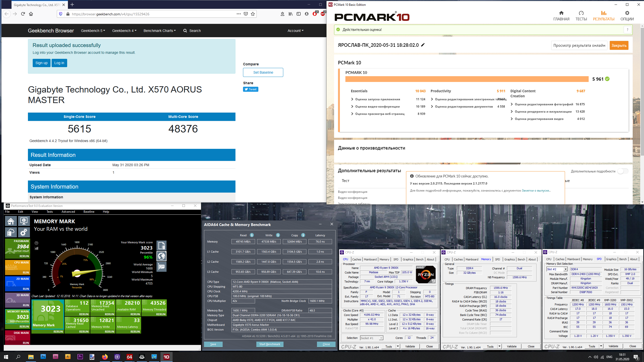Image resolution: width=644 pixels, height=362 pixels.
Task: Open Photoshop from the taskbar
Action: (43, 357)
